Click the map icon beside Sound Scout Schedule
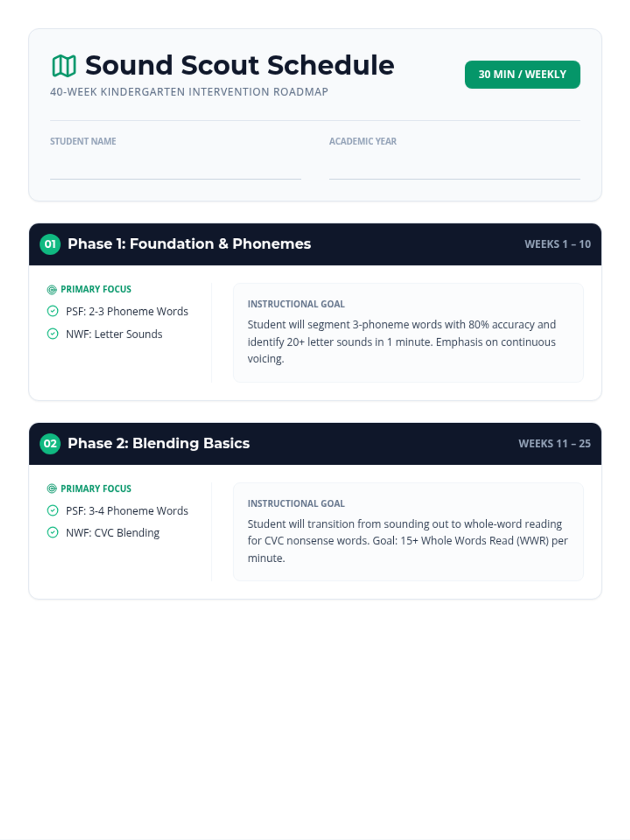Viewport: 630px width, 840px height. (x=64, y=66)
